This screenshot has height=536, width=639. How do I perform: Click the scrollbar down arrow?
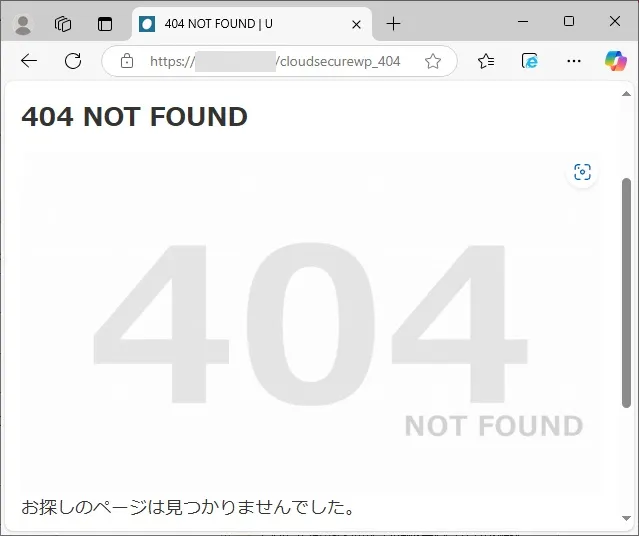pos(626,518)
